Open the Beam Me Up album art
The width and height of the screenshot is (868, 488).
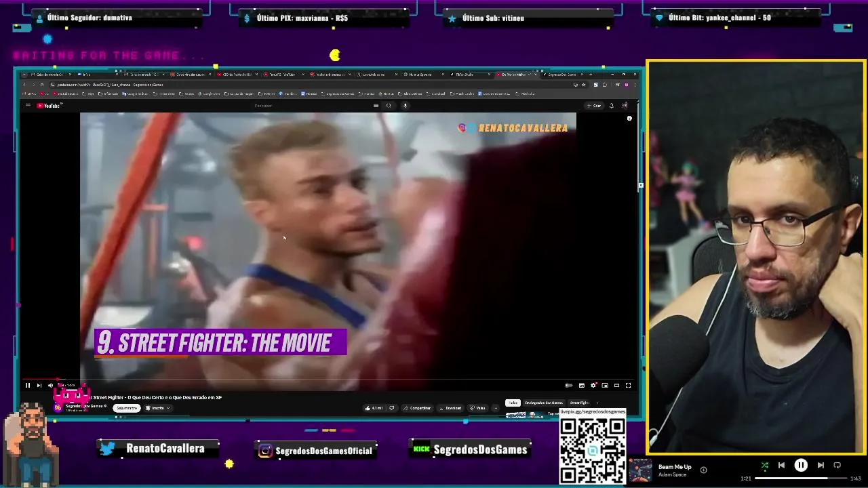(x=640, y=470)
